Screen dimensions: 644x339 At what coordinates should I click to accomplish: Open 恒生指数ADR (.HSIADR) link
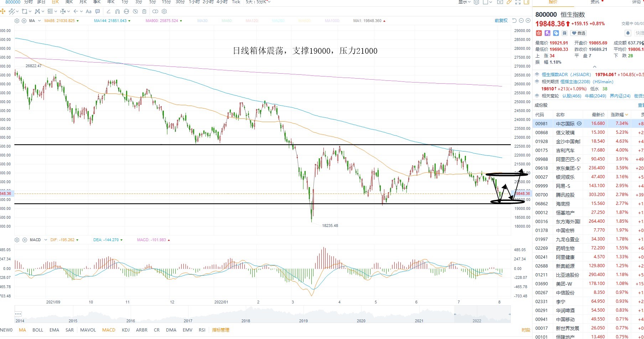[x=566, y=74]
